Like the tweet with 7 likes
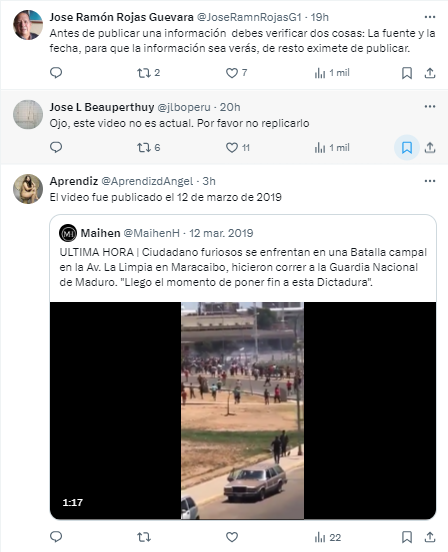Screen dimensions: 448x552 point(236,73)
